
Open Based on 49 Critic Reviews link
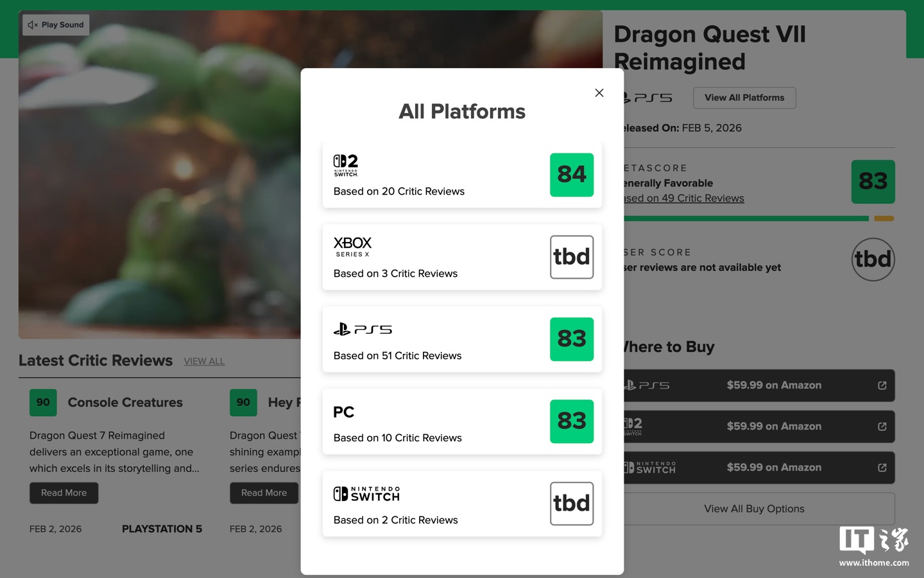point(684,198)
